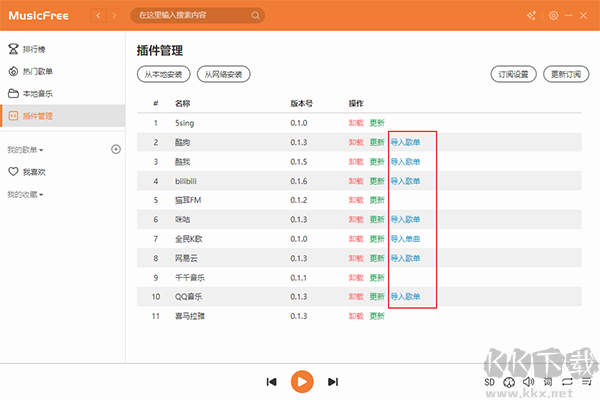Update the 千千音乐 plugin
Viewport: 600px width, 400px height.
click(x=377, y=278)
